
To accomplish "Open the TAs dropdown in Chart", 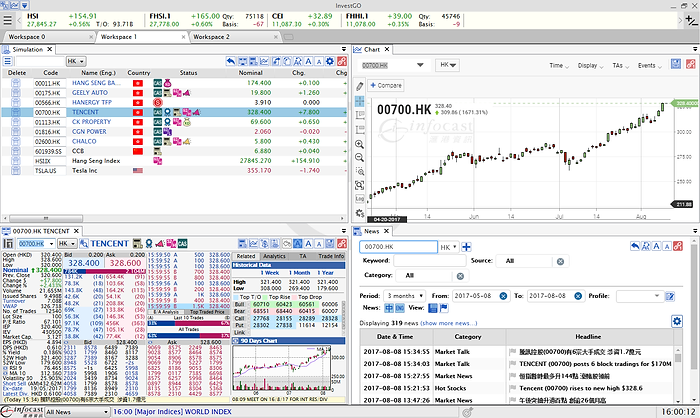I will coord(621,66).
